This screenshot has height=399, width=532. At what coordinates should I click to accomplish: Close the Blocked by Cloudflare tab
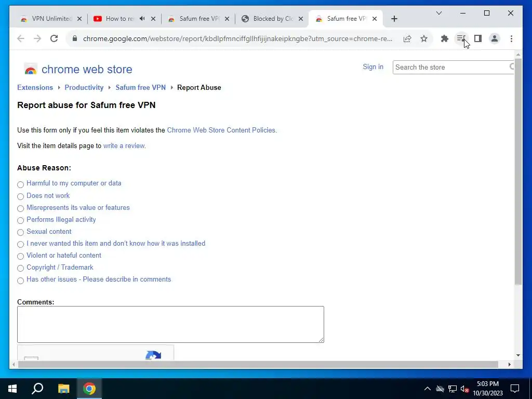[301, 19]
